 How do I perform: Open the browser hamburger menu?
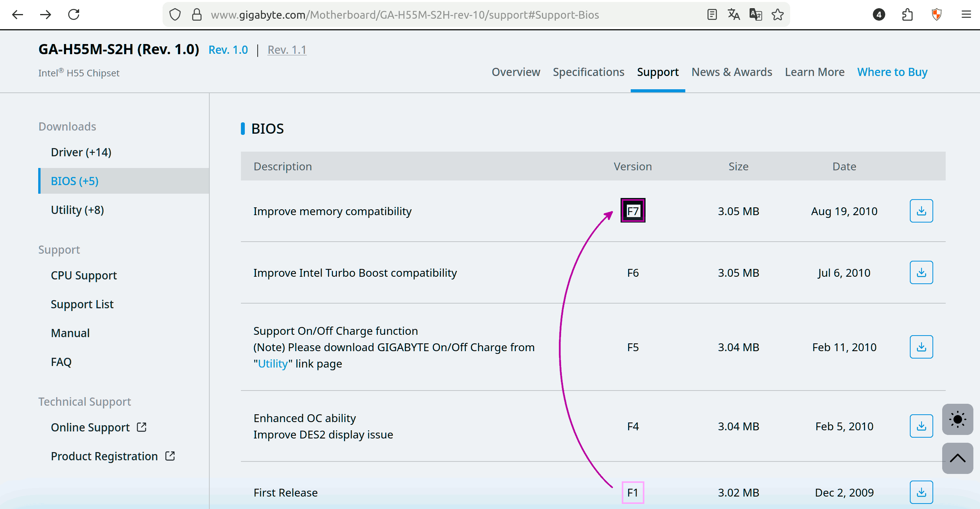click(966, 15)
